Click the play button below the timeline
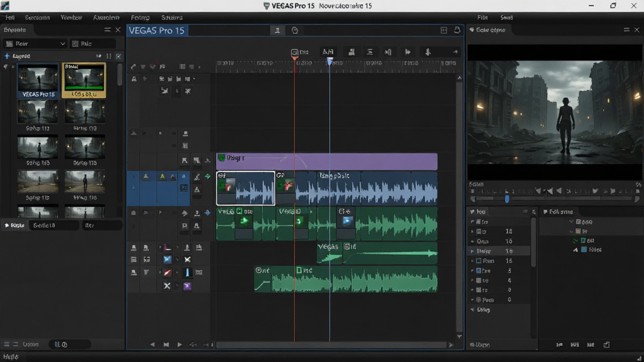Image resolution: width=644 pixels, height=362 pixels. tap(179, 345)
